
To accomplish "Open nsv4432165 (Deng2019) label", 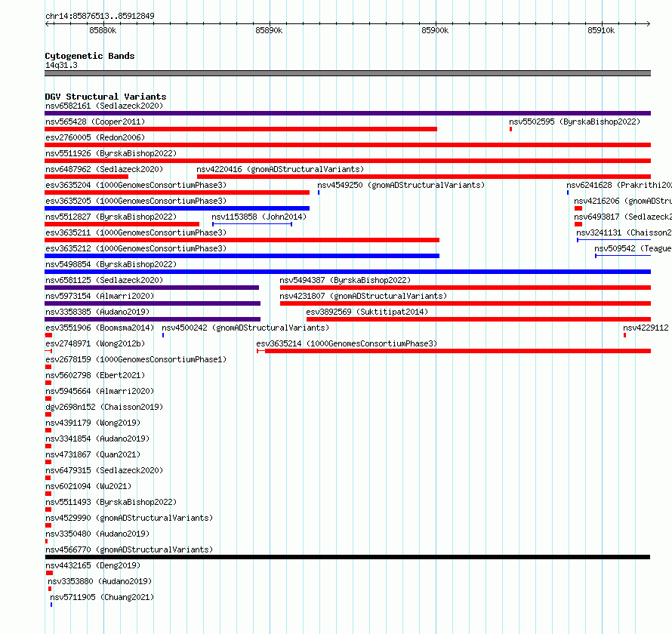I will 93,565.
